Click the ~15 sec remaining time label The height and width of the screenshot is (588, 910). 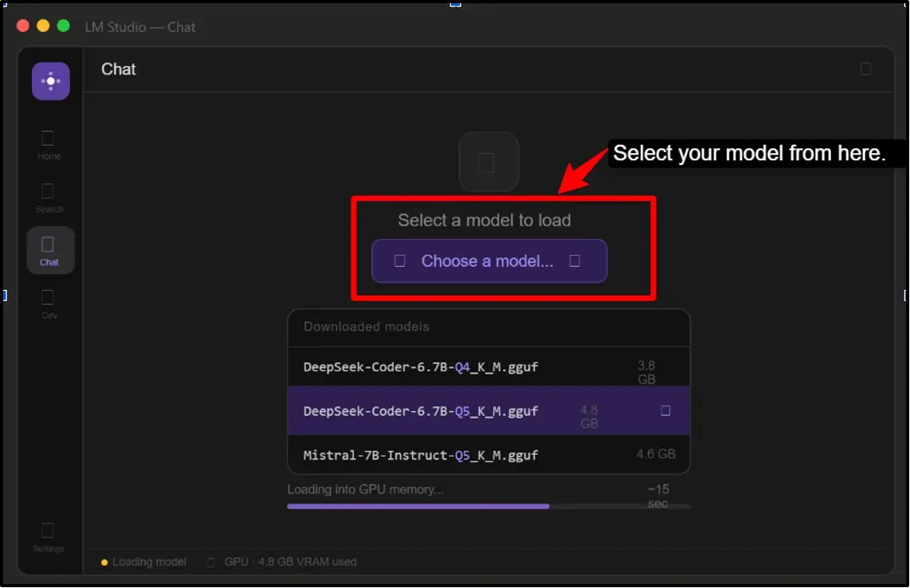658,496
